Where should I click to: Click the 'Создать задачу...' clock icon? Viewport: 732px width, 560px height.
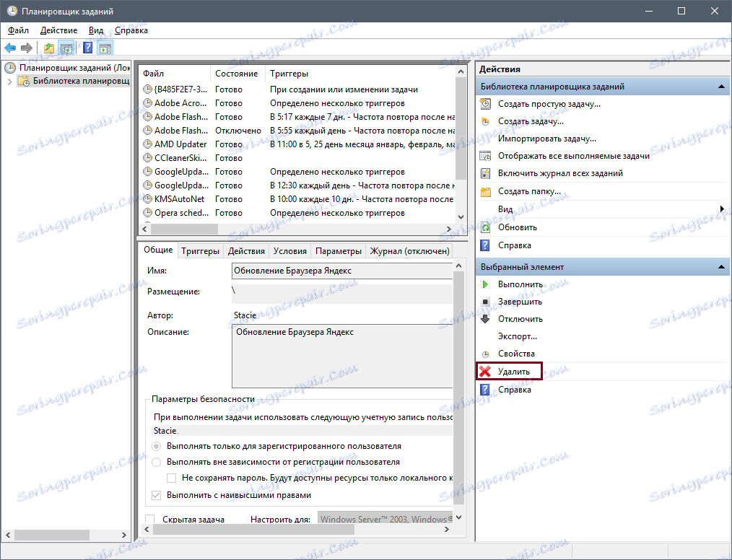pos(486,121)
